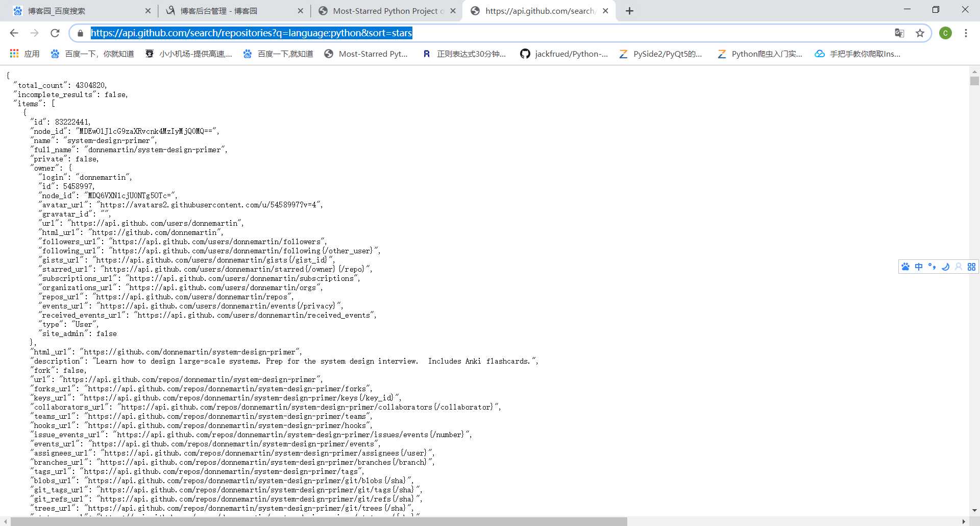
Task: Click the repository description text line
Action: [284, 361]
